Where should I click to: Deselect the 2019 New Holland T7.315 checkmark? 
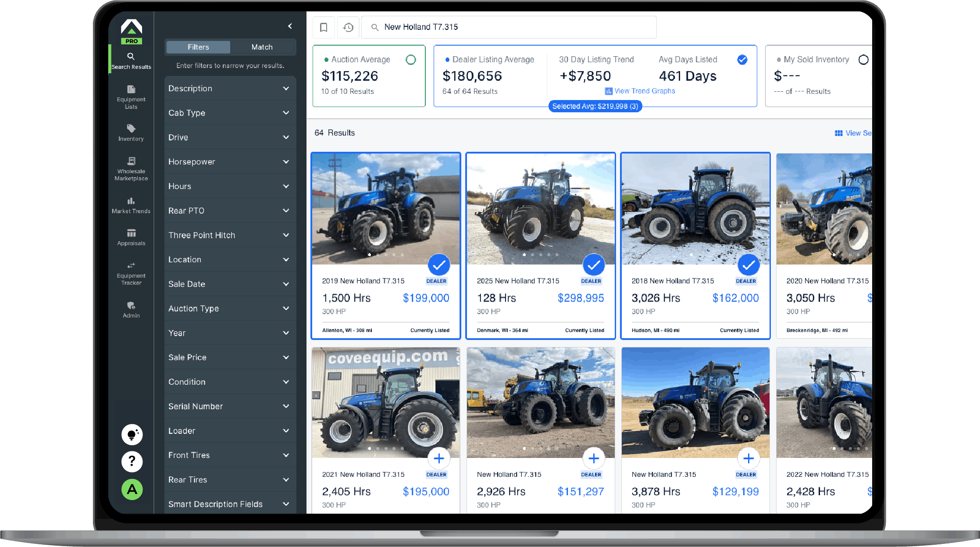pyautogui.click(x=438, y=265)
